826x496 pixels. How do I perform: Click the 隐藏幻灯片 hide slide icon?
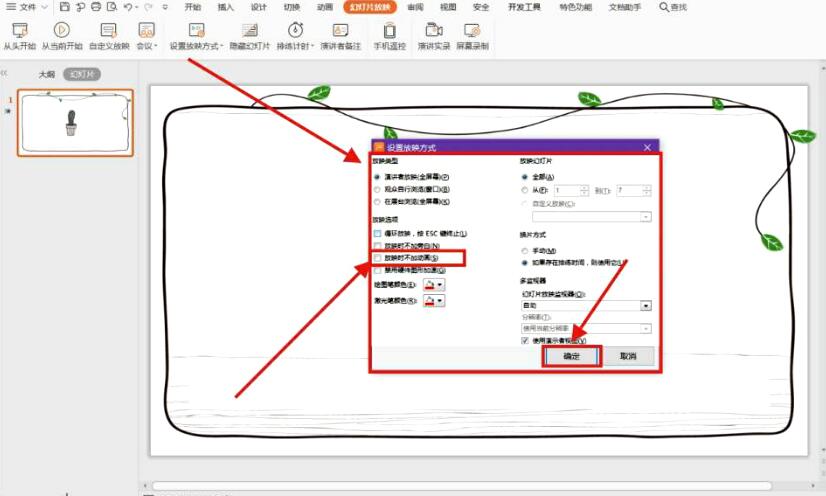(250, 31)
